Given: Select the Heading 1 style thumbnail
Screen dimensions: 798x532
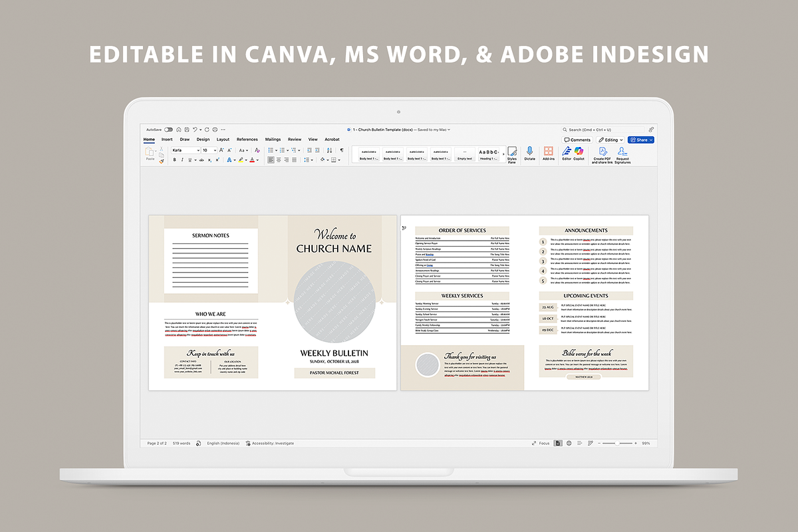Looking at the screenshot, I should coord(489,155).
